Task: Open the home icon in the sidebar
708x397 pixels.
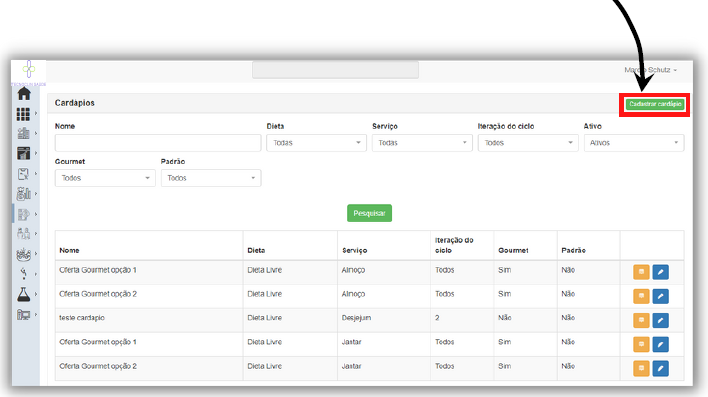Action: click(x=24, y=93)
